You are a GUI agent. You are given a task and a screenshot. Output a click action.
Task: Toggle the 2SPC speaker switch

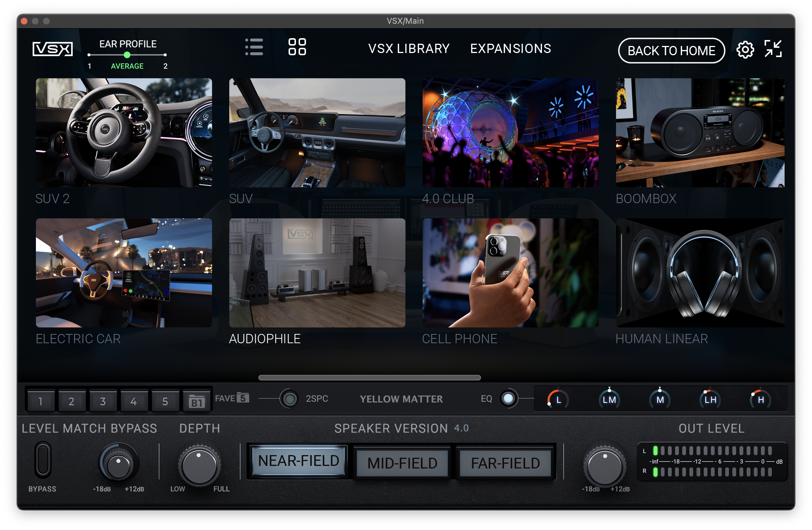click(289, 399)
